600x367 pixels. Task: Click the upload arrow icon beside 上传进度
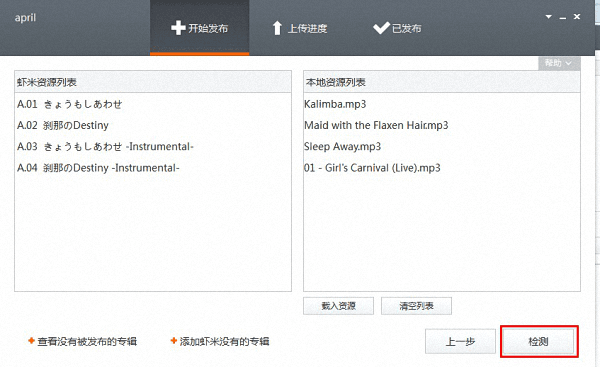click(x=277, y=28)
